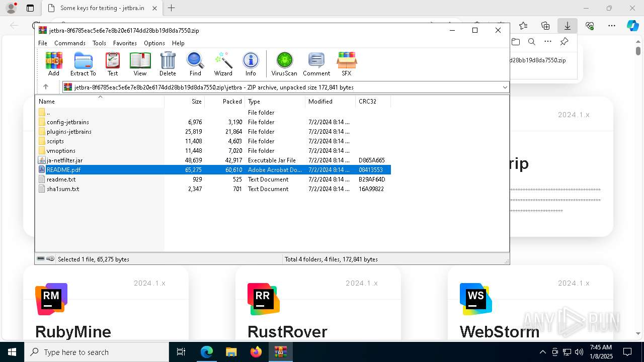Click the status bar drive icon

[41, 259]
